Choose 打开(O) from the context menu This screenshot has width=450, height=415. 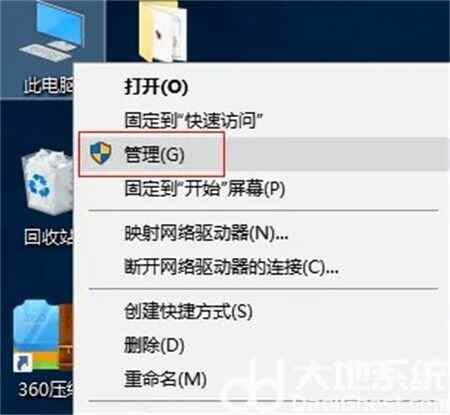tap(156, 87)
